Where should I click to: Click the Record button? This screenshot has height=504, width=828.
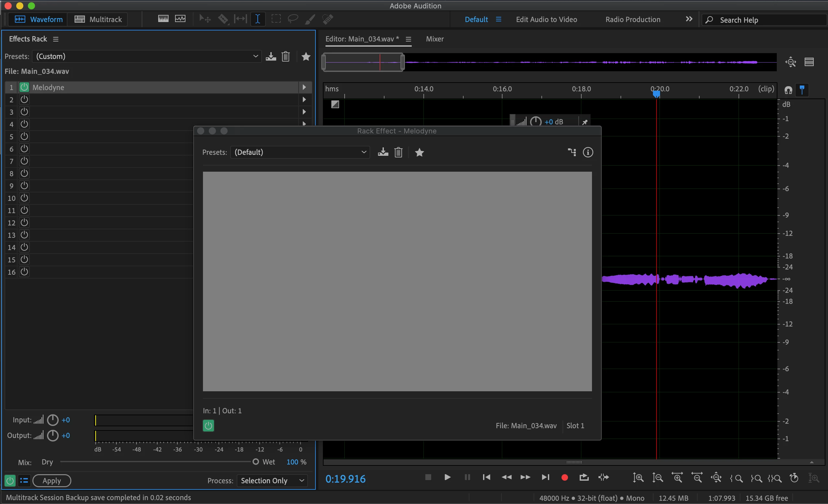564,477
